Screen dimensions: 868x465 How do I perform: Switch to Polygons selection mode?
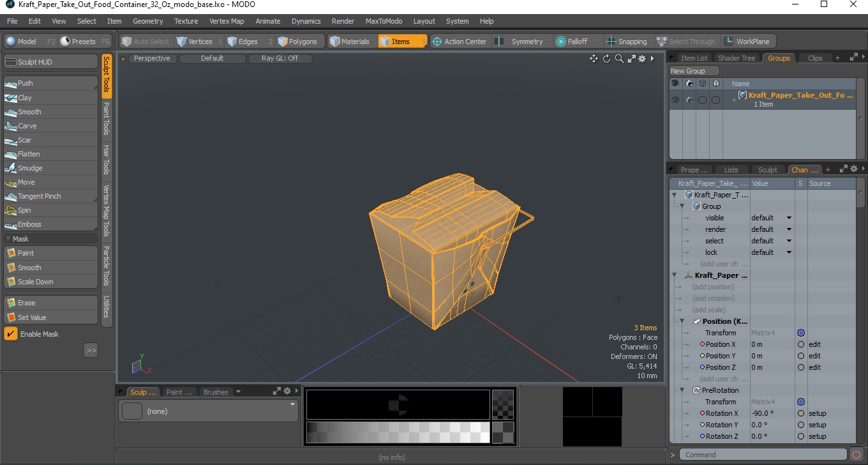pos(298,42)
